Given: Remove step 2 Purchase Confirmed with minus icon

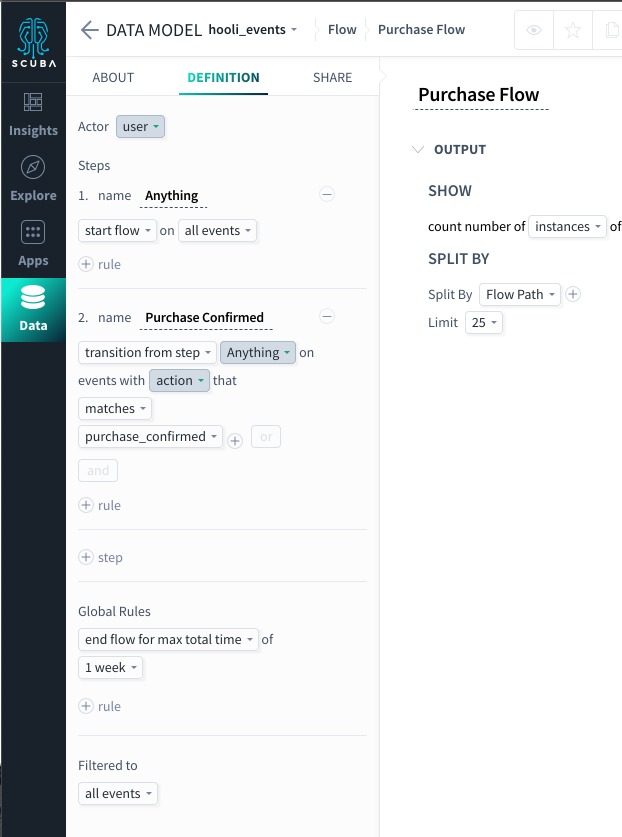Looking at the screenshot, I should pyautogui.click(x=327, y=317).
